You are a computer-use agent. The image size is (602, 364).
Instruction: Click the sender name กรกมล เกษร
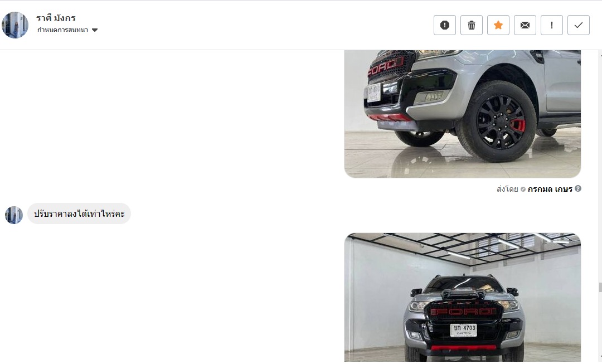pos(550,189)
